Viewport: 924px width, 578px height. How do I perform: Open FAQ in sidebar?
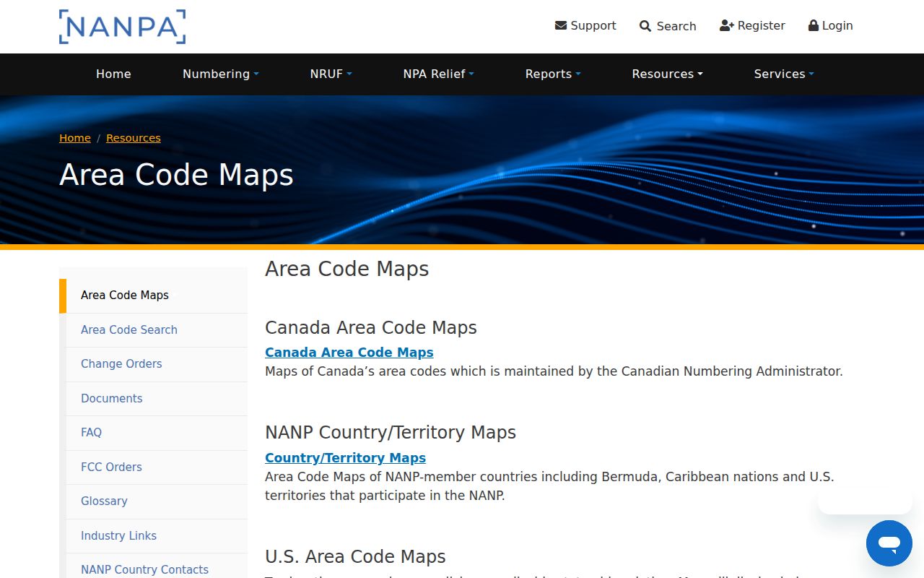(x=157, y=433)
